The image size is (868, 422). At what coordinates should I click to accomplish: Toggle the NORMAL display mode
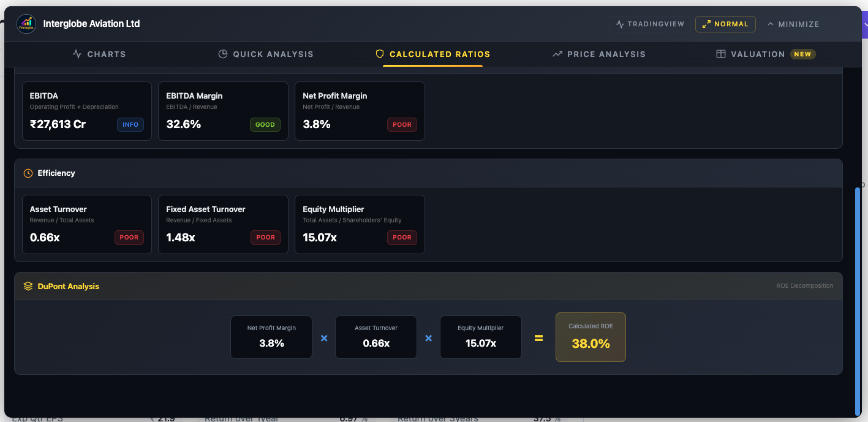725,24
